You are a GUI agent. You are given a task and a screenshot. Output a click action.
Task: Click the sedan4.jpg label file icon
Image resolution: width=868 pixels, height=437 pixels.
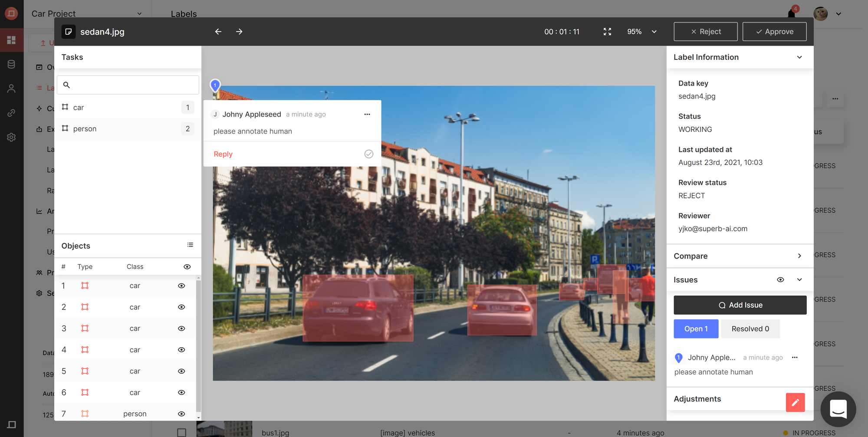(69, 32)
